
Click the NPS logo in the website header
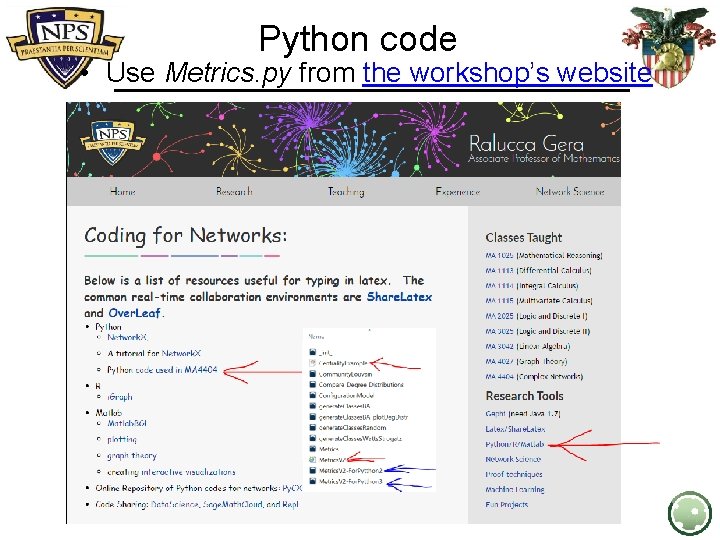113,142
